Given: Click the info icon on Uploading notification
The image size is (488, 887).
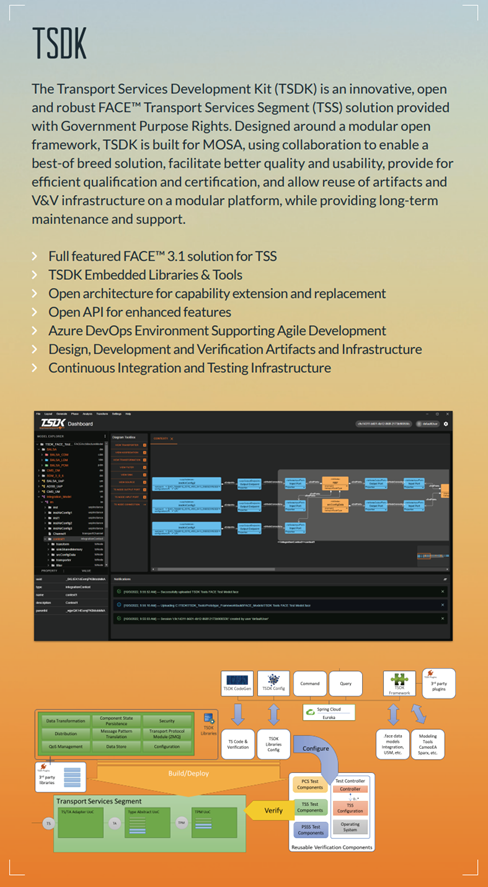Looking at the screenshot, I should pos(119,605).
